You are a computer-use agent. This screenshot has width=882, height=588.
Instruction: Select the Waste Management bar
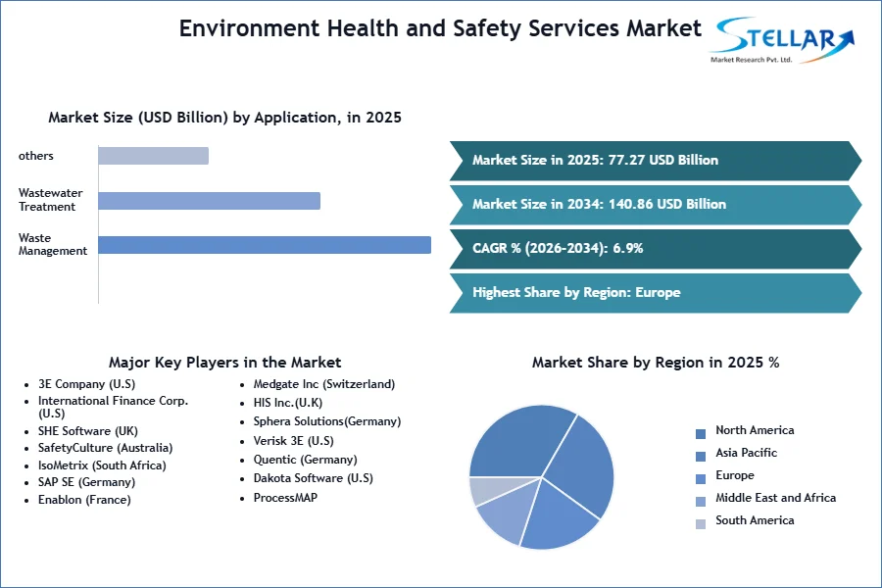(x=265, y=245)
